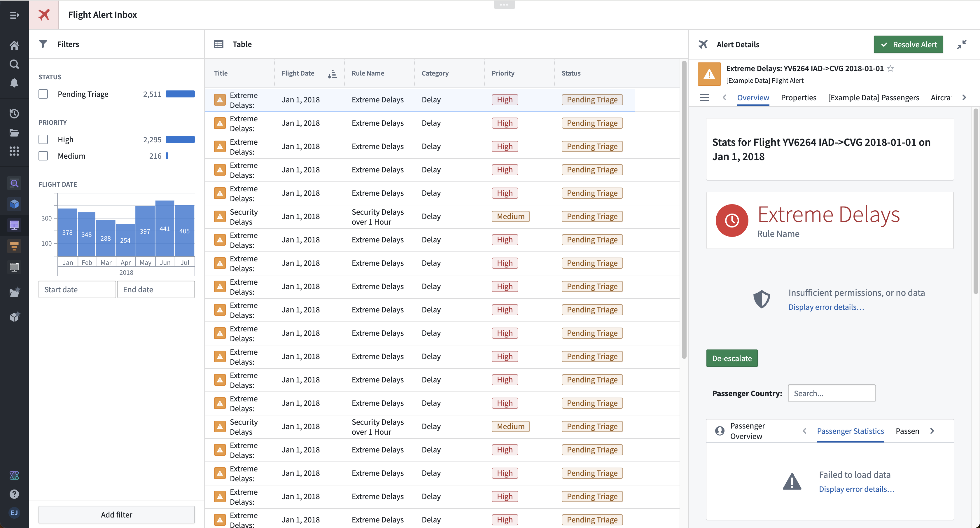Screen dimensions: 980x528
Task: Check the Medium priority filter
Action: tap(43, 156)
